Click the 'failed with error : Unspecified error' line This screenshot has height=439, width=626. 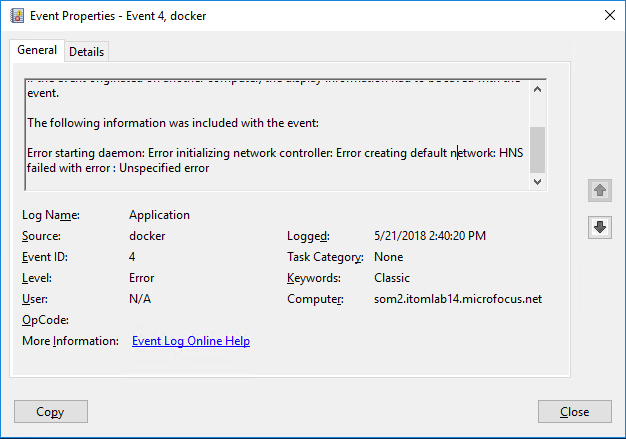(x=118, y=168)
